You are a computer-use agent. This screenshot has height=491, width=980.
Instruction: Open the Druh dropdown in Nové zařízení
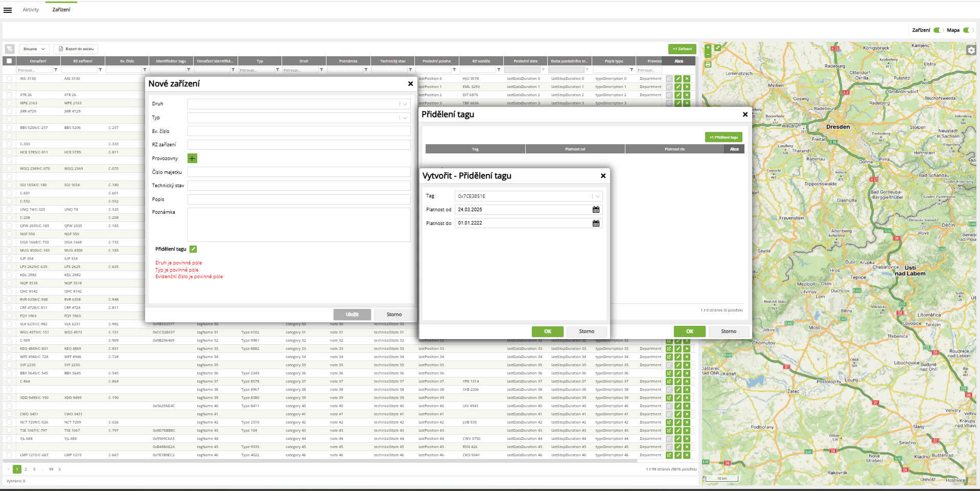(299, 104)
